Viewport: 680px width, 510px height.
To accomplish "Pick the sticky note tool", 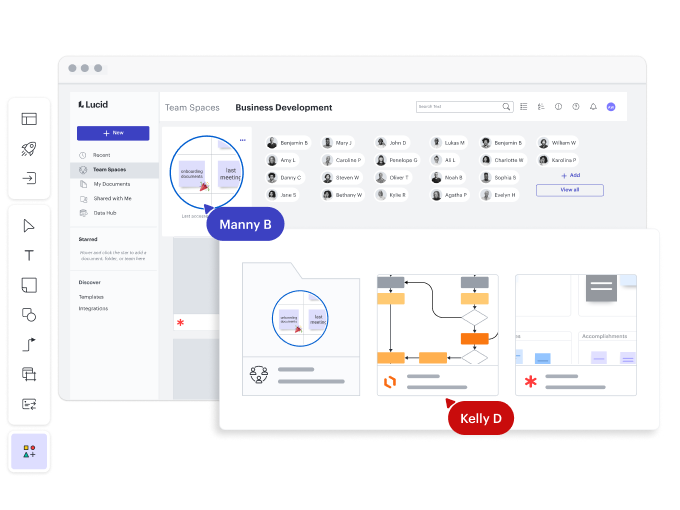I will pos(29,285).
